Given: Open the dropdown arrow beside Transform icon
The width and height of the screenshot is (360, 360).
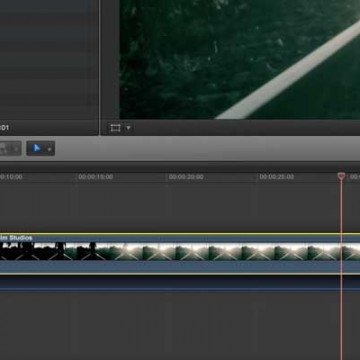Looking at the screenshot, I should [128, 128].
